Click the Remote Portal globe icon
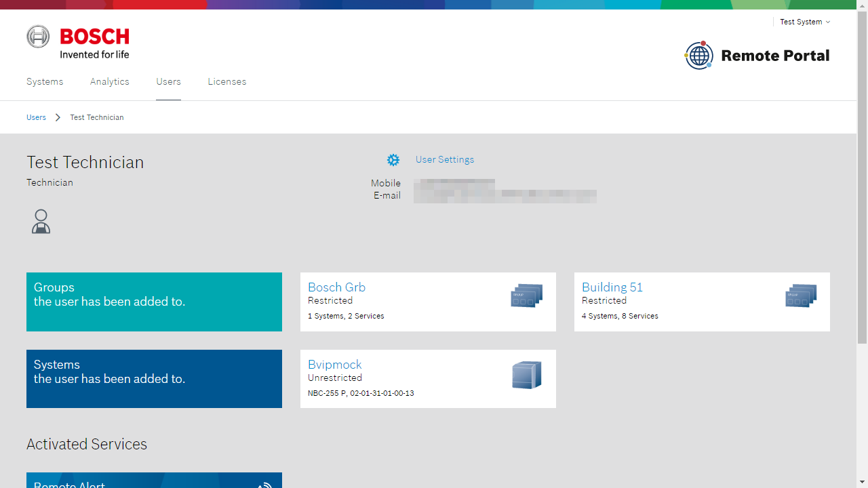The width and height of the screenshot is (868, 488). [698, 56]
